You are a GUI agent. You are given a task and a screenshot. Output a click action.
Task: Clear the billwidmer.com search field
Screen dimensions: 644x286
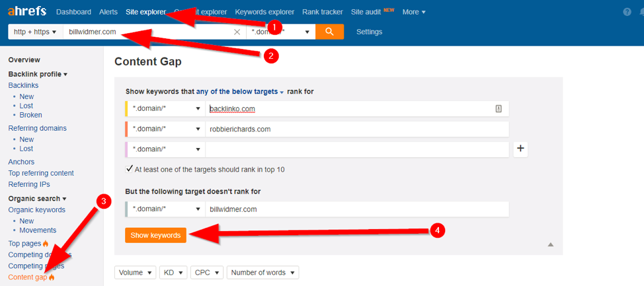[237, 32]
